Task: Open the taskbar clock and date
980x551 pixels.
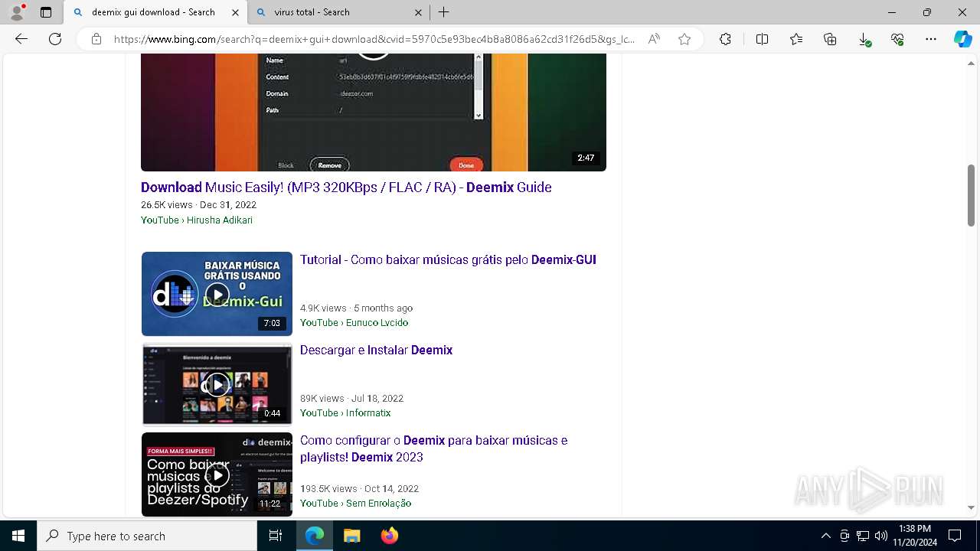Action: pos(915,536)
